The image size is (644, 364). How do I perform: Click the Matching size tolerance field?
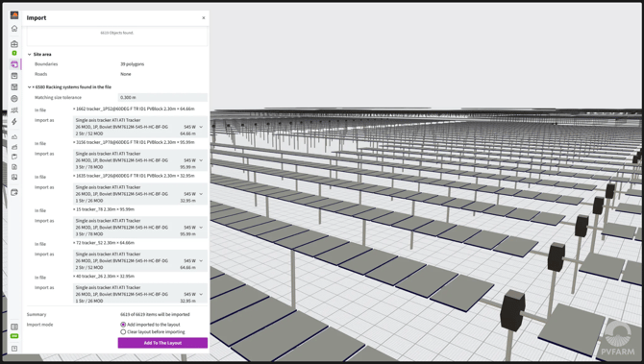162,97
